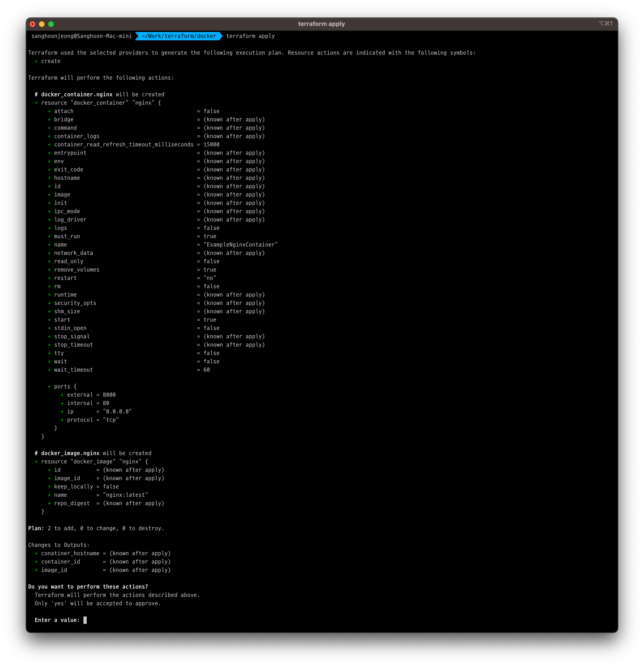The height and width of the screenshot is (667, 644).
Task: Click the yellow minimize window button
Action: (x=41, y=24)
